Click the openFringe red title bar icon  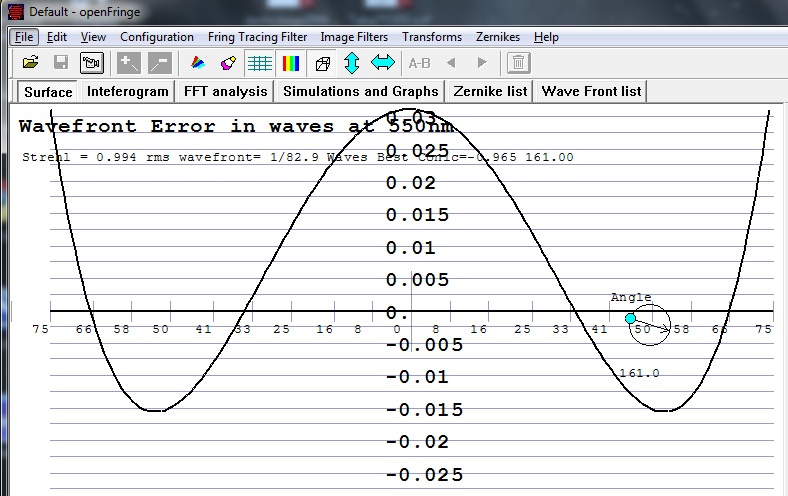click(16, 12)
